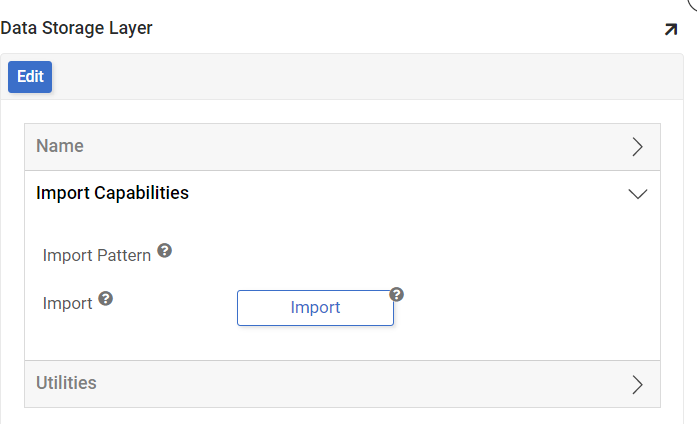Screen dimensions: 697x424
Task: Click the outlined Import button
Action: 315,308
